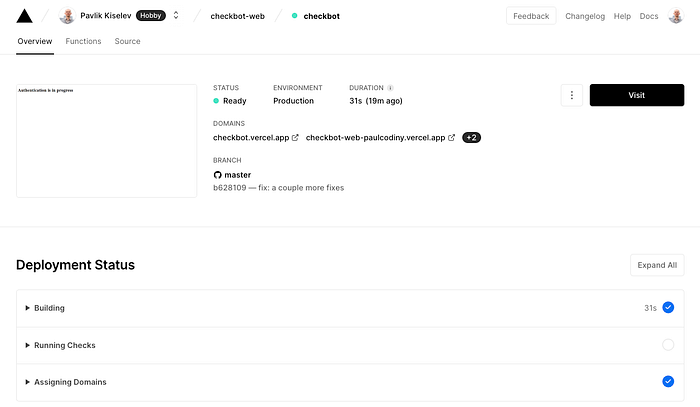Expand the Assigning Domains step
Screen dimensions: 700x407
[350, 382]
